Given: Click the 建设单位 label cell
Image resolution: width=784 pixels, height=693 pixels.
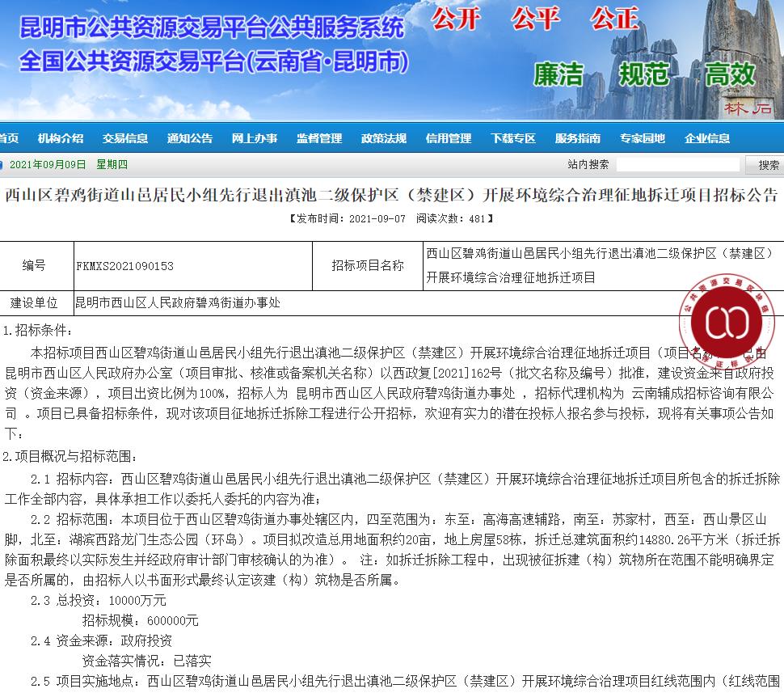Looking at the screenshot, I should 36,302.
